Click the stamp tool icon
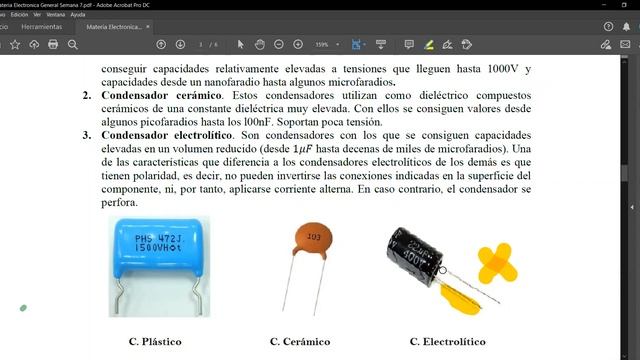This screenshot has width=640, height=360. point(467,44)
